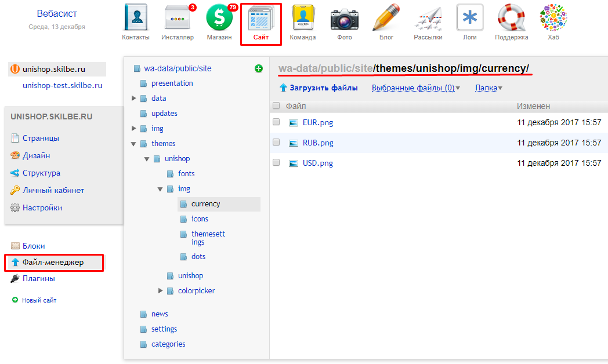Launch the Shop app with dollar icon

(x=219, y=19)
